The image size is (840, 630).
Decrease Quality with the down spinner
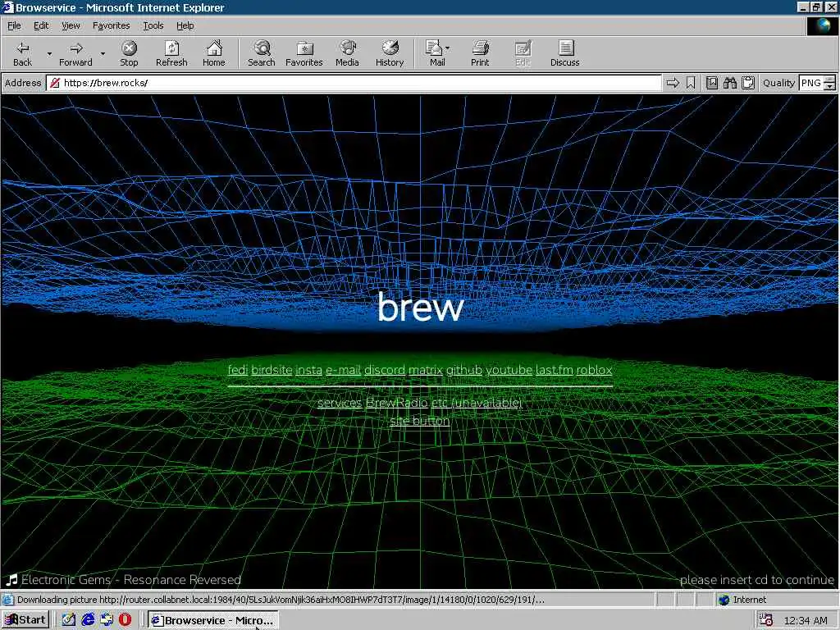[x=830, y=86]
